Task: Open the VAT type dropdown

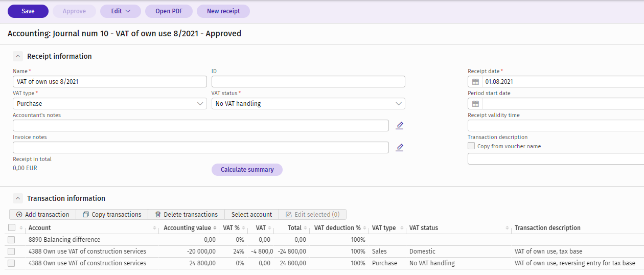Action: point(109,104)
